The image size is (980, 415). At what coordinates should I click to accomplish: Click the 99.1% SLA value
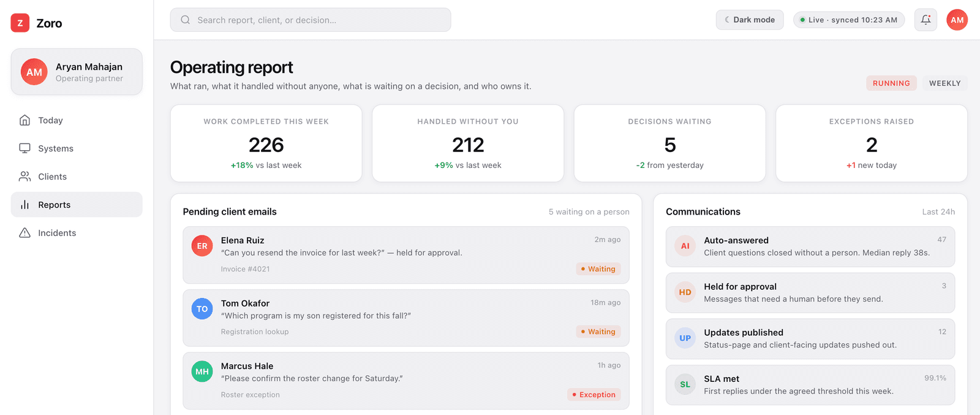(x=935, y=378)
